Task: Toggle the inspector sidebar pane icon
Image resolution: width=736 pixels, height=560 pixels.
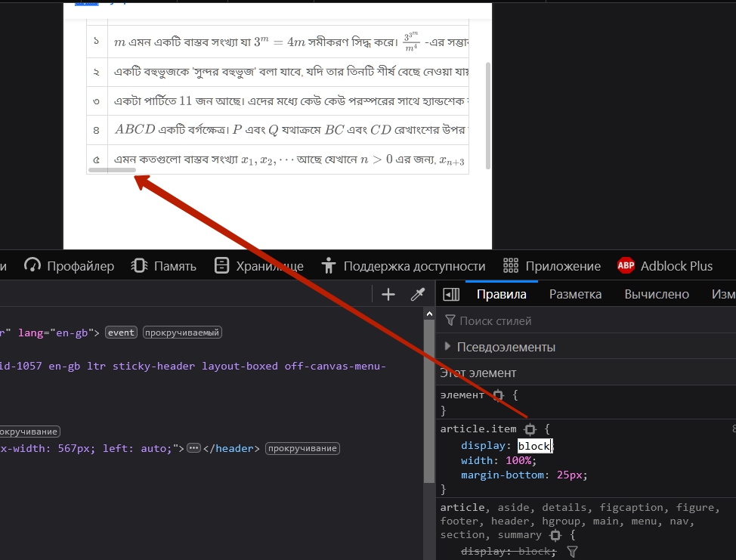Action: point(451,295)
